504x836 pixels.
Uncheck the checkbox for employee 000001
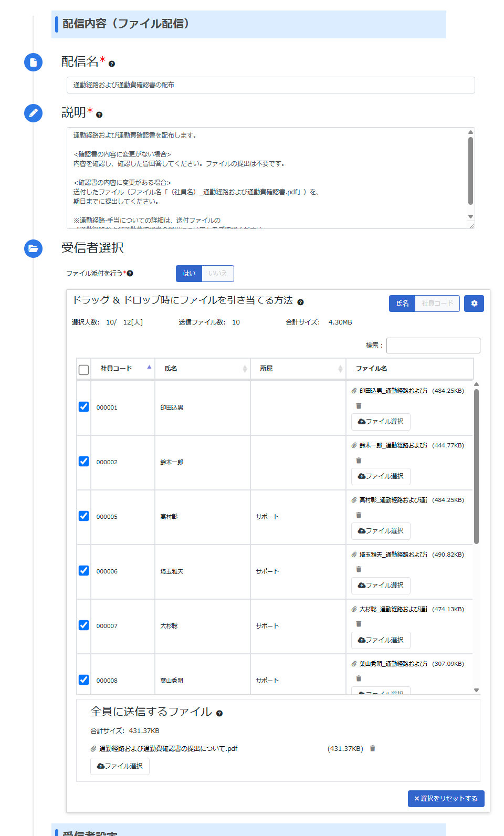pos(83,407)
